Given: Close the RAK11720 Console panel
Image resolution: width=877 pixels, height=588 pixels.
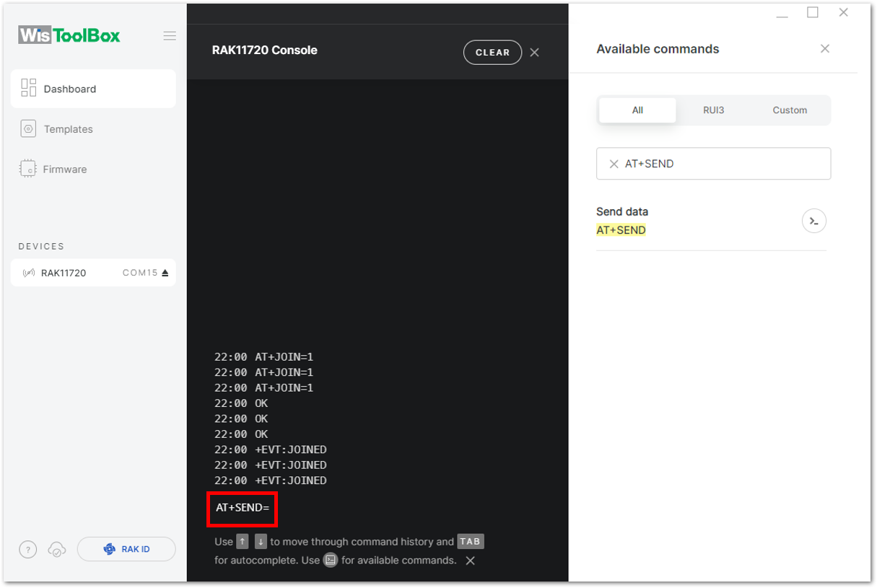Looking at the screenshot, I should point(534,52).
